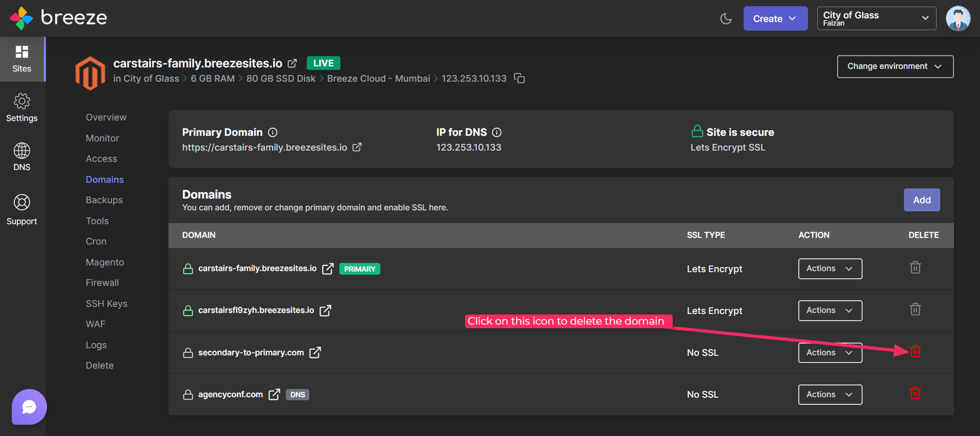
Task: Click the Add domain button
Action: point(922,200)
